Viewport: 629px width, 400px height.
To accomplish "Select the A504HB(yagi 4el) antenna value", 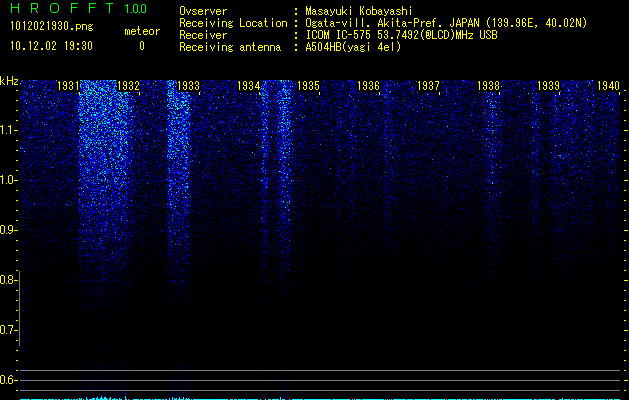I will click(353, 47).
